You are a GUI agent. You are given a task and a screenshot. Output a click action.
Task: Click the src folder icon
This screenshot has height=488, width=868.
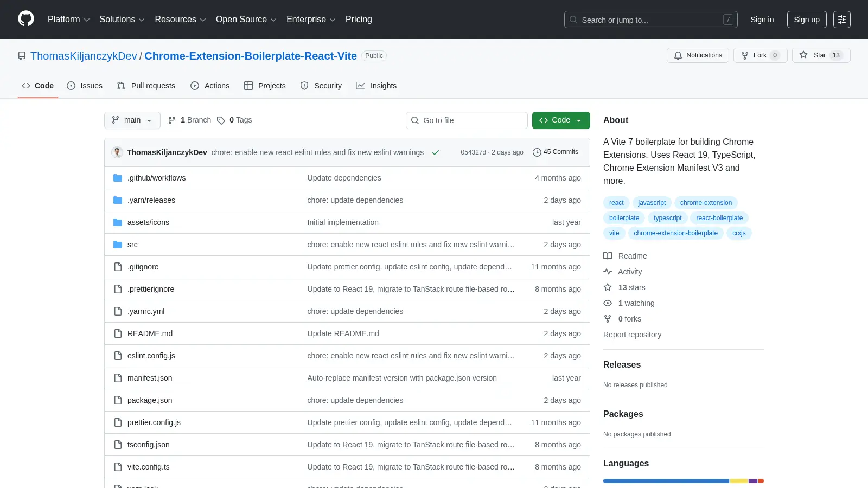(118, 245)
